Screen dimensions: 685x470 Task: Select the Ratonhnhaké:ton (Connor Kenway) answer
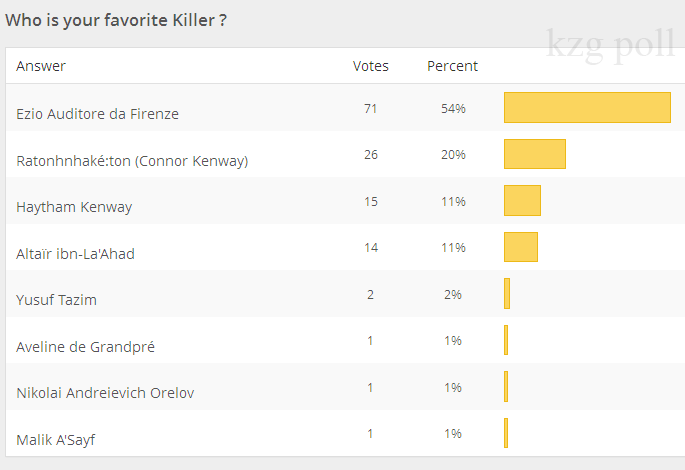pos(132,161)
